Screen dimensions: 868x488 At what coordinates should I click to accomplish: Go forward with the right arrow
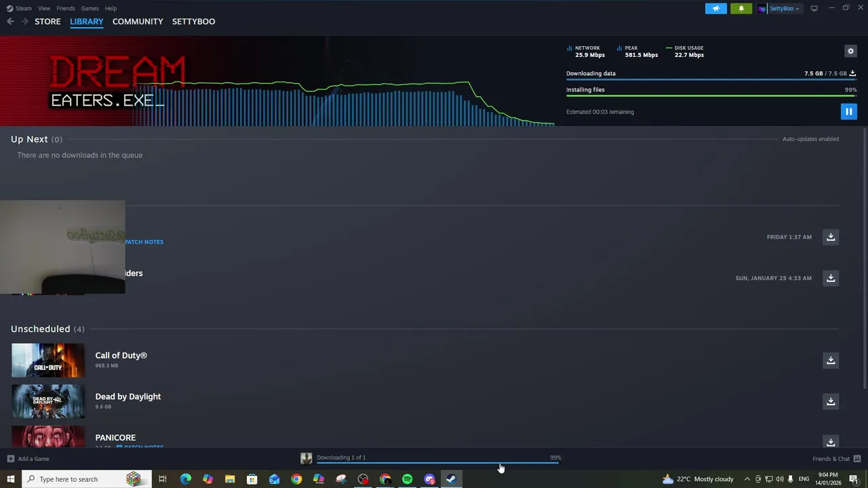coord(25,22)
